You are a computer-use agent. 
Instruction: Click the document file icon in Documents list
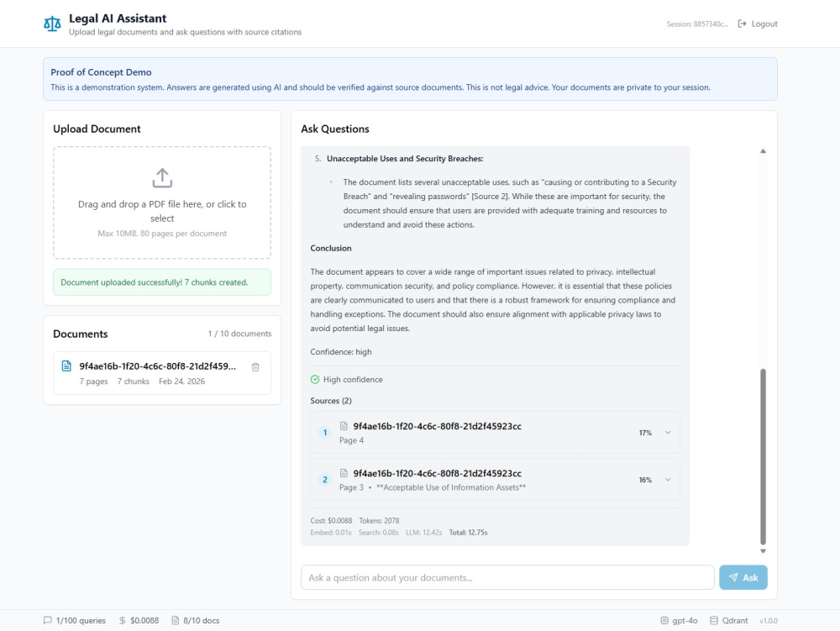(x=66, y=365)
